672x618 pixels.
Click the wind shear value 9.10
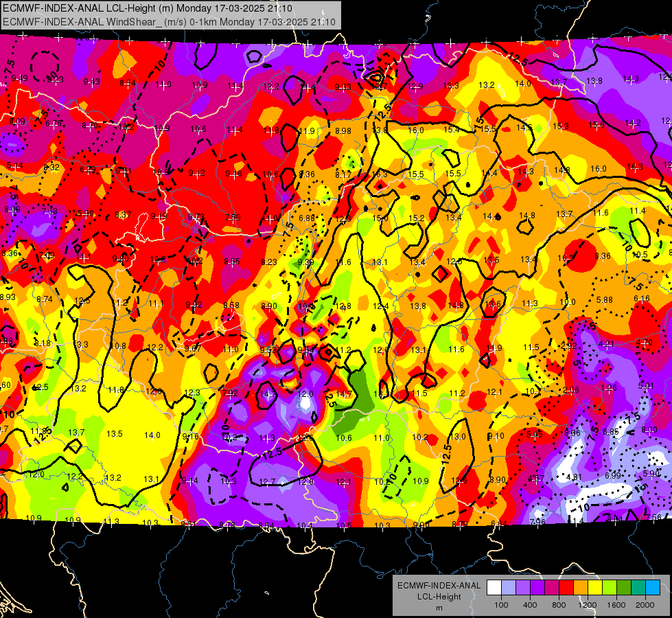pyautogui.click(x=496, y=436)
